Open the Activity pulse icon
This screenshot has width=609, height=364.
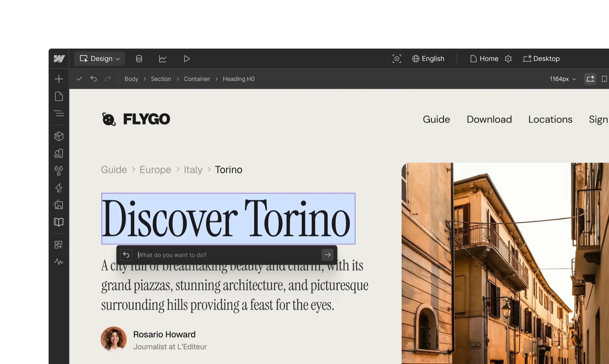tap(59, 262)
